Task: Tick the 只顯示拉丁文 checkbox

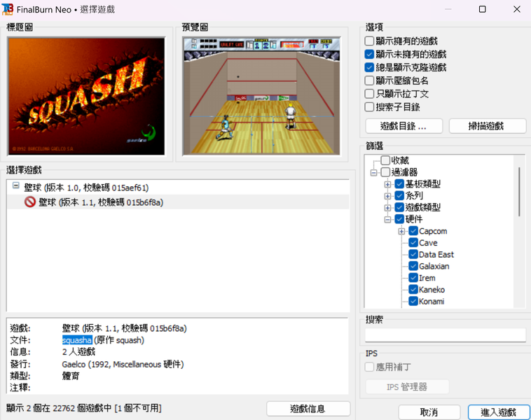Action: pos(369,94)
